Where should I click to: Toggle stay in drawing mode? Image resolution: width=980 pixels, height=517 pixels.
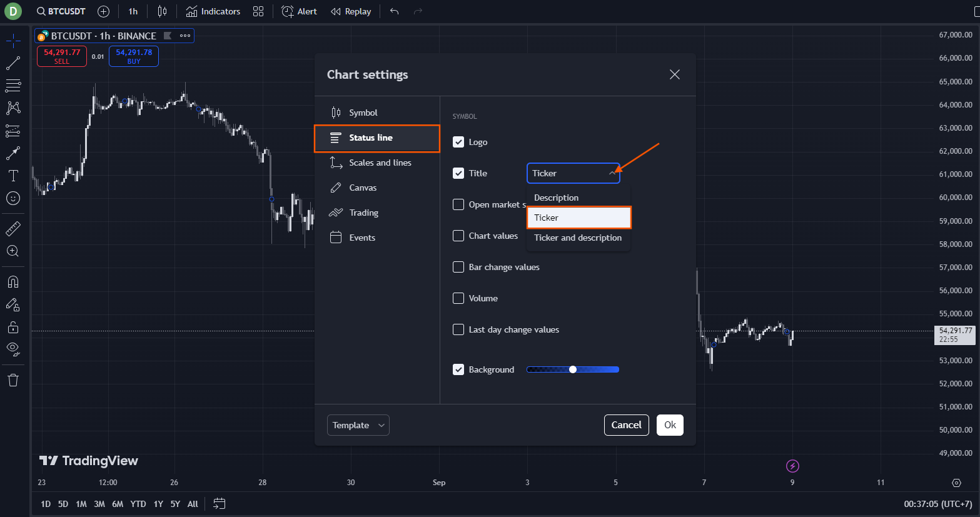[13, 304]
